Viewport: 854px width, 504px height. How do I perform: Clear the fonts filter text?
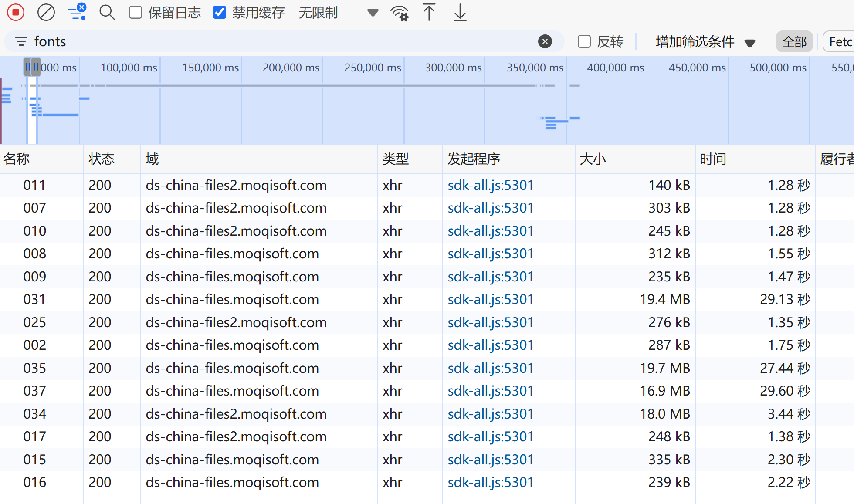point(545,41)
